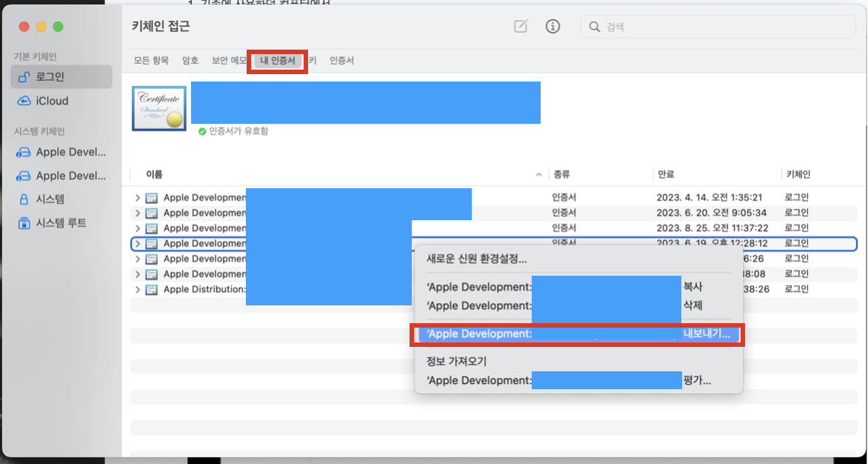Click certificate icon in row expiring 2023. 8. 25.
The width and height of the screenshot is (868, 464).
click(x=151, y=228)
